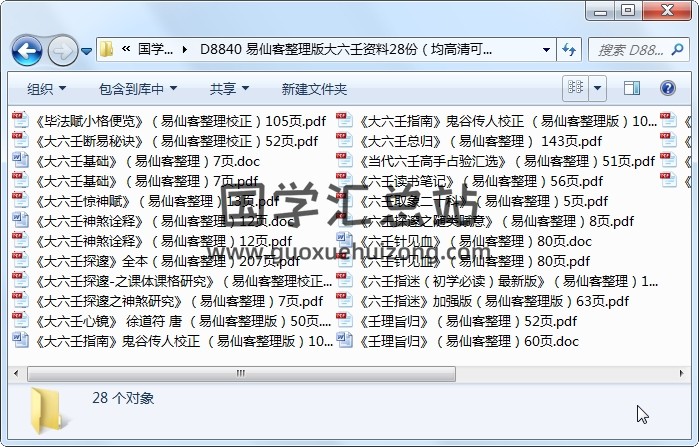Select PDF icon of 六壬指迷 加强版 63页
This screenshot has height=447, width=699.
point(344,301)
